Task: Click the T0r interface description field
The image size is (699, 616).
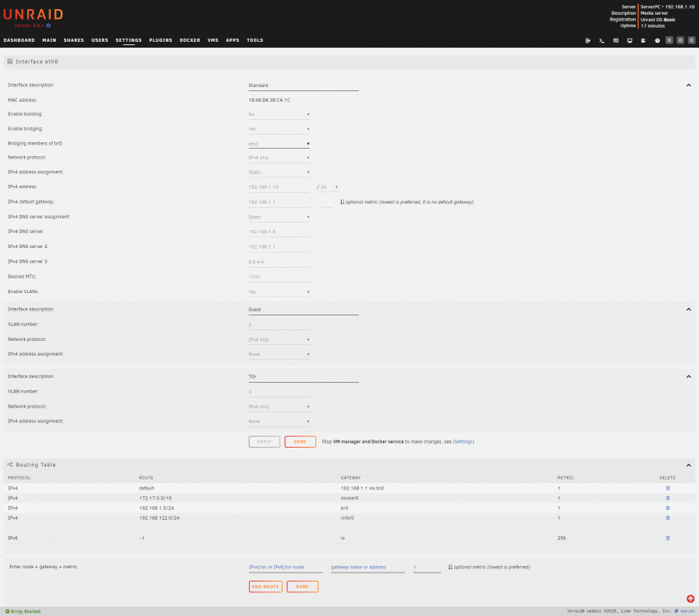Action: (304, 377)
